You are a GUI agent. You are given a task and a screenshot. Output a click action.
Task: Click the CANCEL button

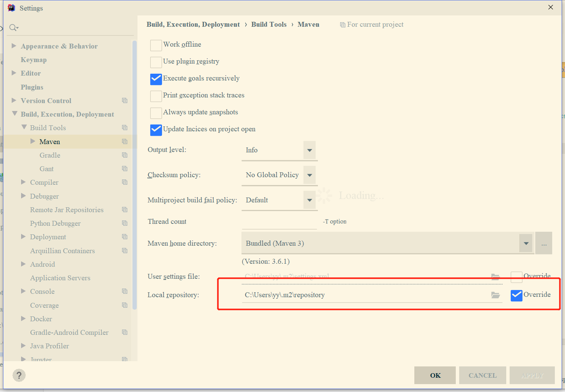tap(483, 375)
